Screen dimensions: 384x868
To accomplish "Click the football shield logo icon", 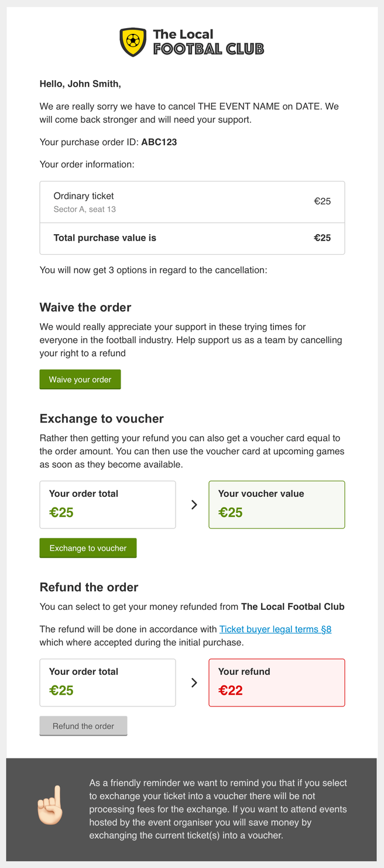I will click(x=133, y=42).
